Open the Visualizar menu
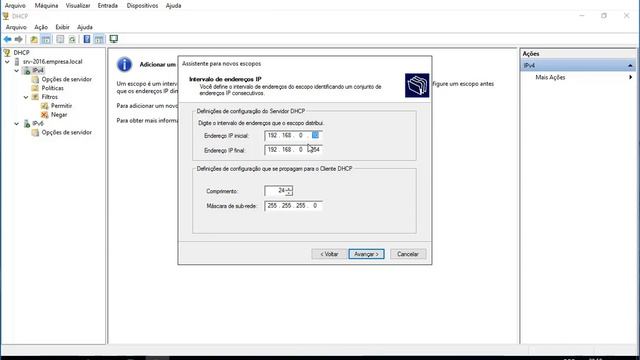The height and width of the screenshot is (360, 640). coord(78,6)
